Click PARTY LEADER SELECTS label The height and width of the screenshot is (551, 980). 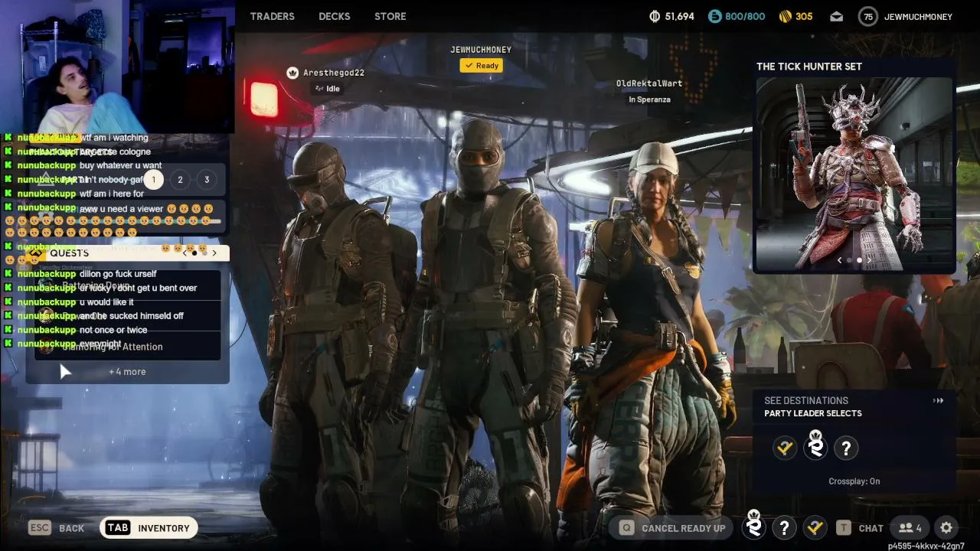pyautogui.click(x=813, y=413)
